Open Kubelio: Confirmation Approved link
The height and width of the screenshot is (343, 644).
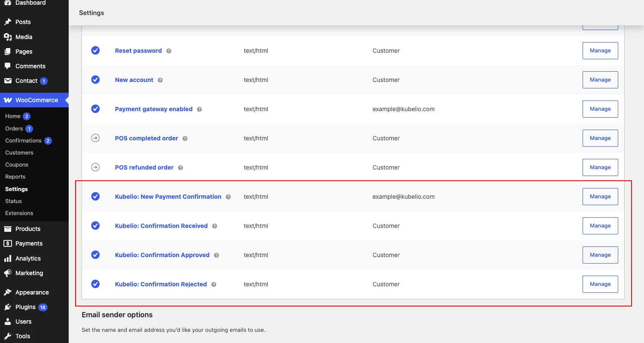tap(162, 255)
